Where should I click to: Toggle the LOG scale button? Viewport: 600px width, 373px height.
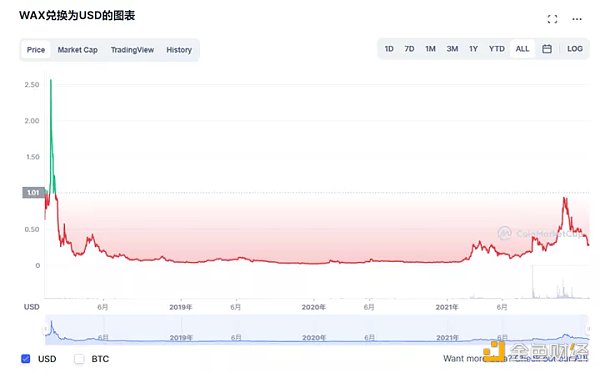click(575, 49)
